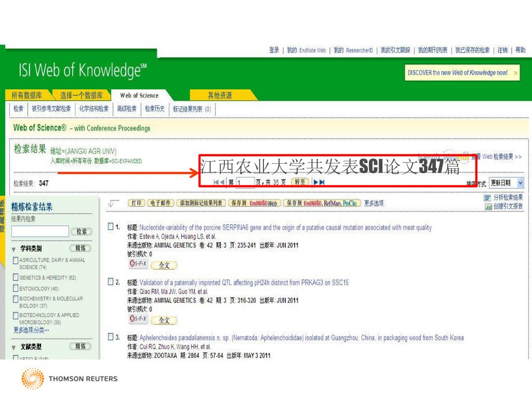Screen dimensions: 532x399
Task: Click the 检索 button in refine panel
Action: (x=82, y=231)
